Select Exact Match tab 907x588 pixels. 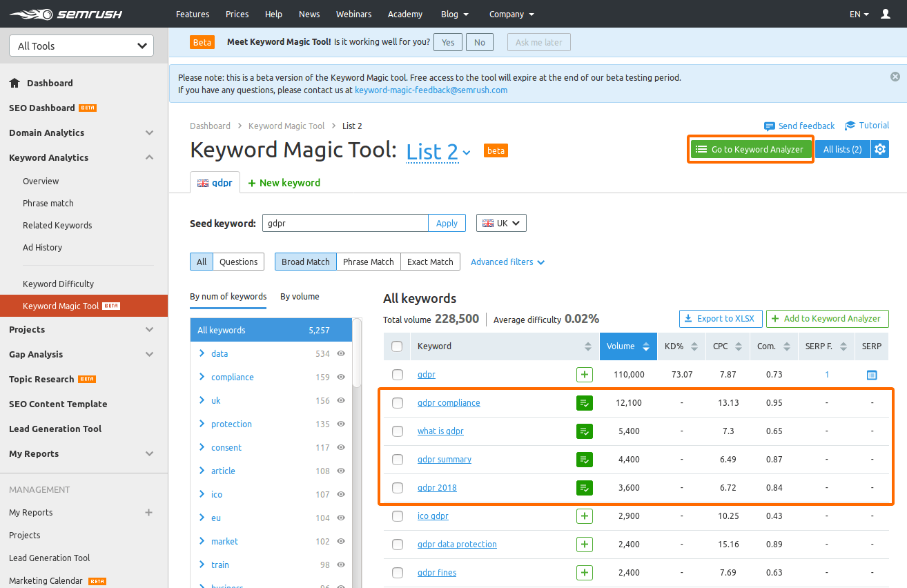pyautogui.click(x=430, y=262)
